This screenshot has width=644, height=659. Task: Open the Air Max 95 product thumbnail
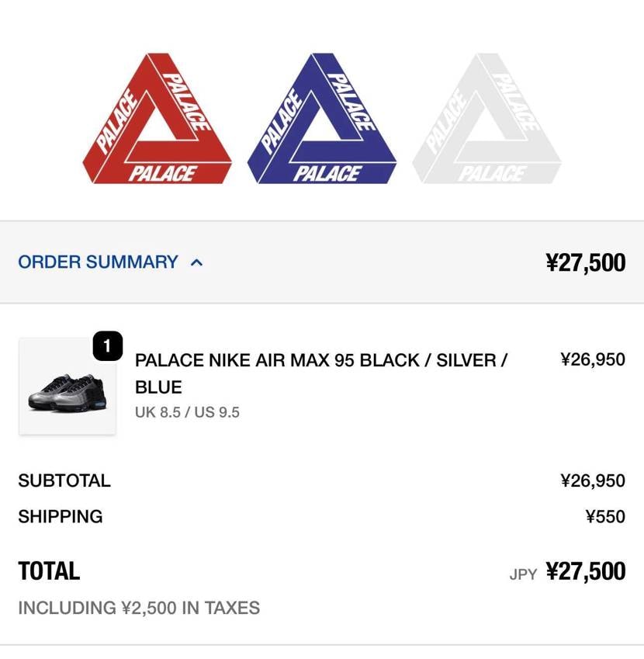[68, 387]
